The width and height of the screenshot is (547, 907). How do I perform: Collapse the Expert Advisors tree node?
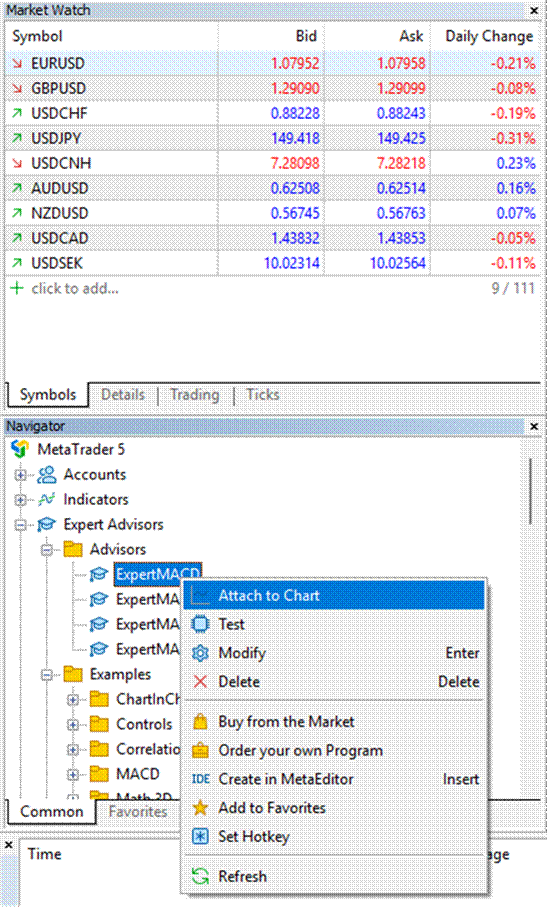(21, 525)
